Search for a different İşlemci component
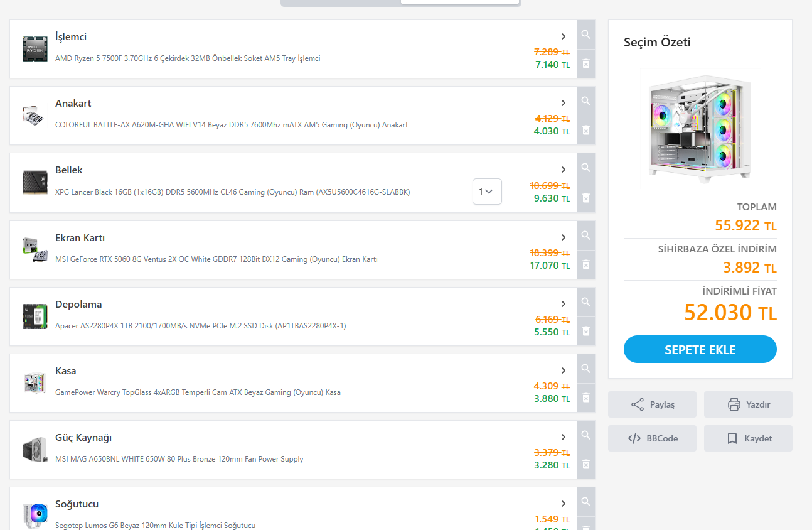Screen dimensions: 812x530 586,35
